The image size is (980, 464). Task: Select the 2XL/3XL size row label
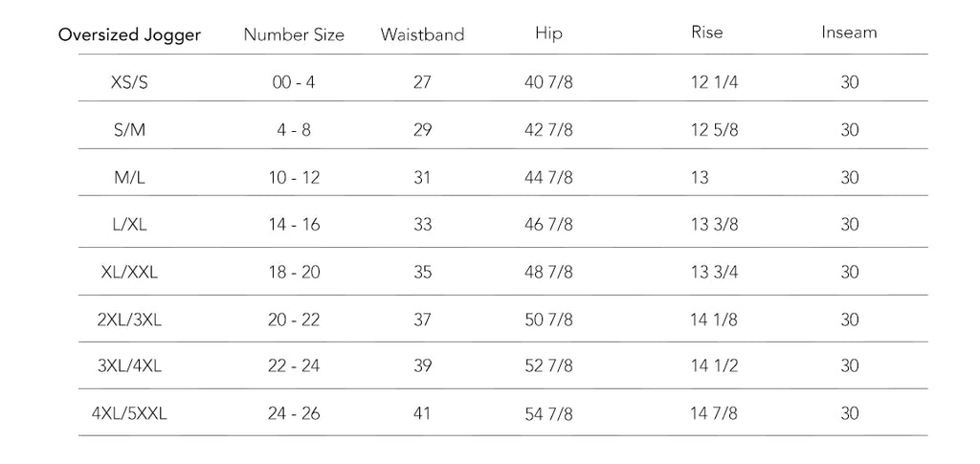(x=129, y=320)
